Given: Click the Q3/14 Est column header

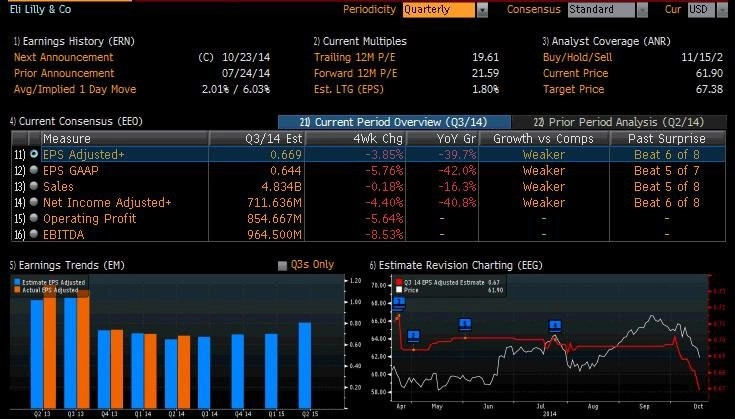Looking at the screenshot, I should pyautogui.click(x=257, y=138).
